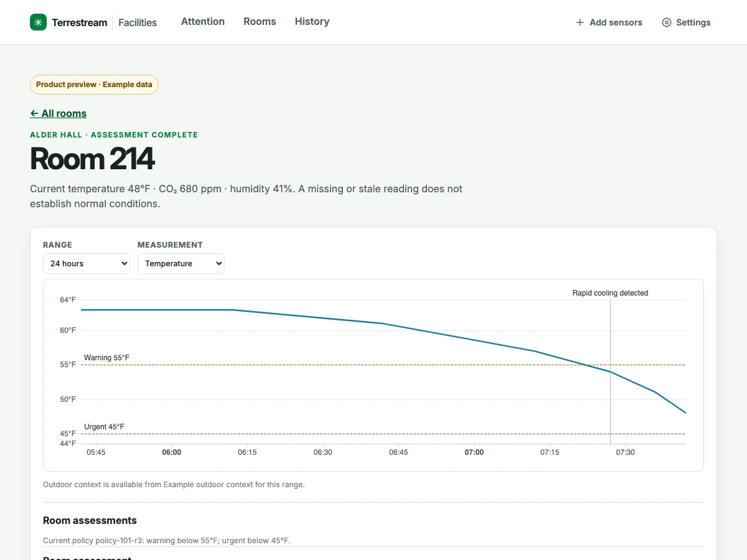Screen dimensions: 747x560
Task: Click the 50°F y-axis label
Action: click(x=68, y=399)
